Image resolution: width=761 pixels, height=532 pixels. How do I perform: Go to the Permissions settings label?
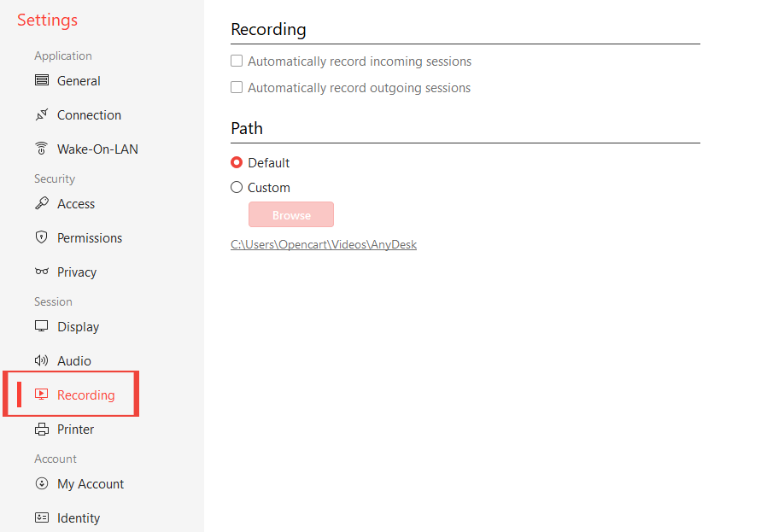[90, 238]
